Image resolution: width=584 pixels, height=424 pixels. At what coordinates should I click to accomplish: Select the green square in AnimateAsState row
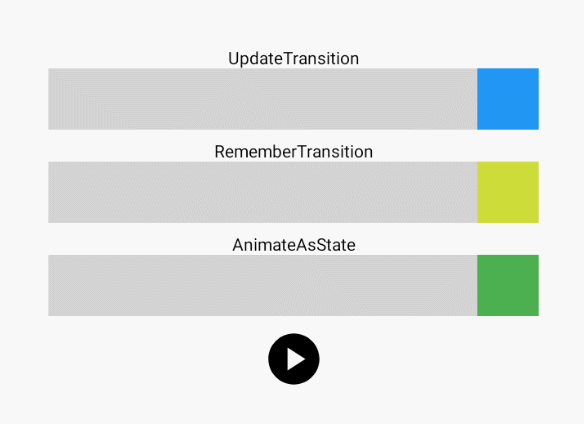[x=508, y=285]
